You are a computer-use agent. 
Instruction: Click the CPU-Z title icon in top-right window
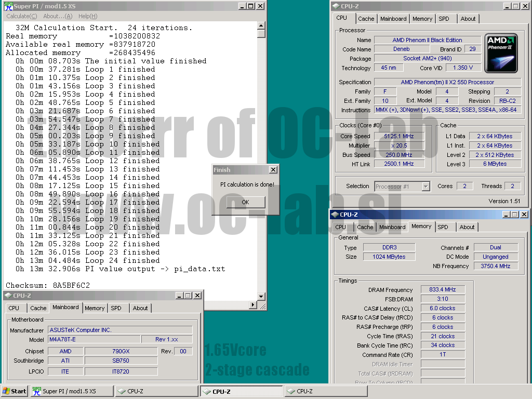point(336,6)
